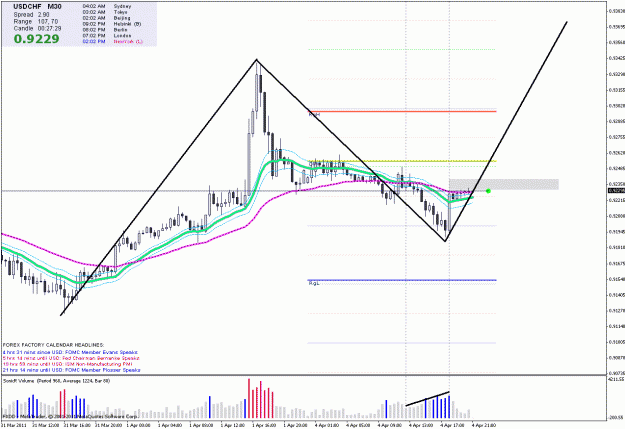625x429 pixels.
Task: Click the 31 Mar 2011 date label
Action: pyautogui.click(x=13, y=425)
